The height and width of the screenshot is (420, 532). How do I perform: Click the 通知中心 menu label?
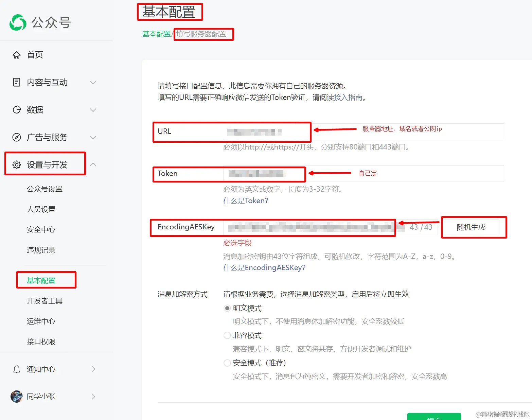point(41,369)
